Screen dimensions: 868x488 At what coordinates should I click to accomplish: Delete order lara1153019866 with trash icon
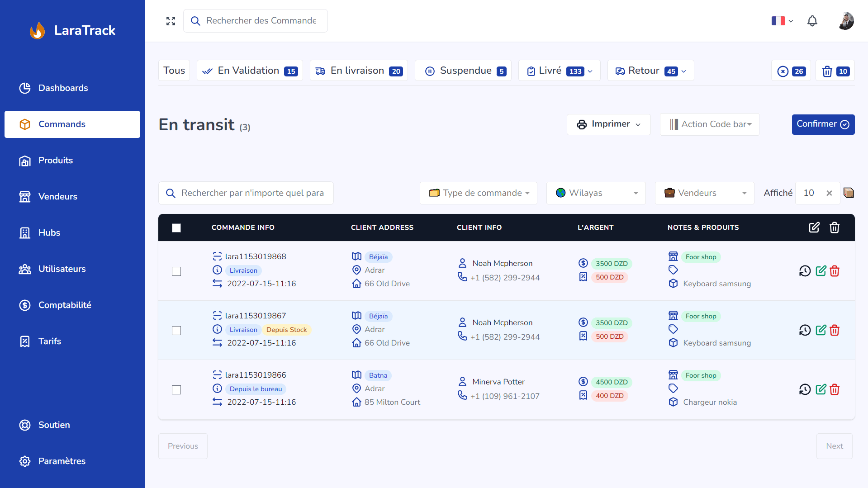click(835, 389)
